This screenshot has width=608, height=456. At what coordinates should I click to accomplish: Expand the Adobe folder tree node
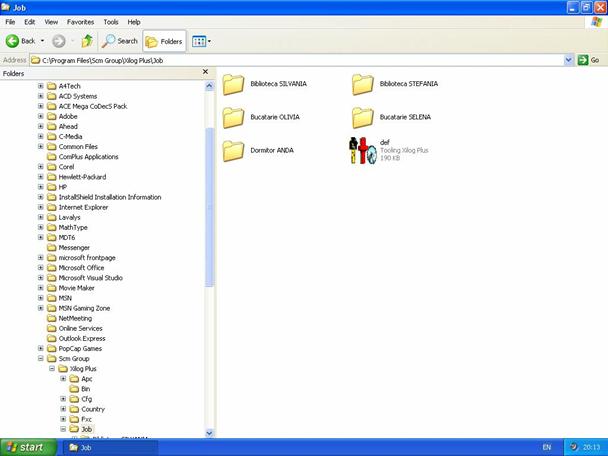click(40, 116)
